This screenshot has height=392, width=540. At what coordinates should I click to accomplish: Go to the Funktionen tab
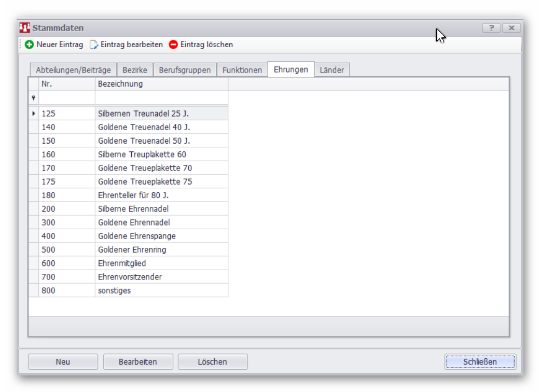point(242,70)
